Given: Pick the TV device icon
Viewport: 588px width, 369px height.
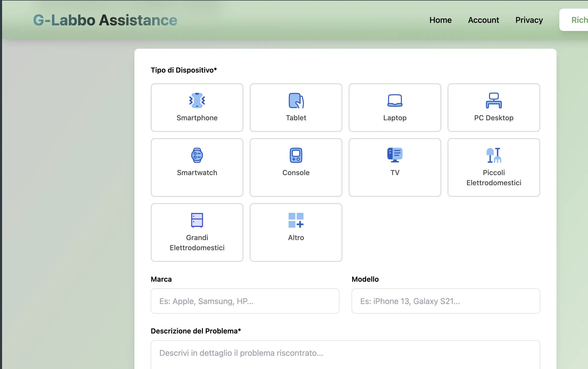Looking at the screenshot, I should pos(395,155).
